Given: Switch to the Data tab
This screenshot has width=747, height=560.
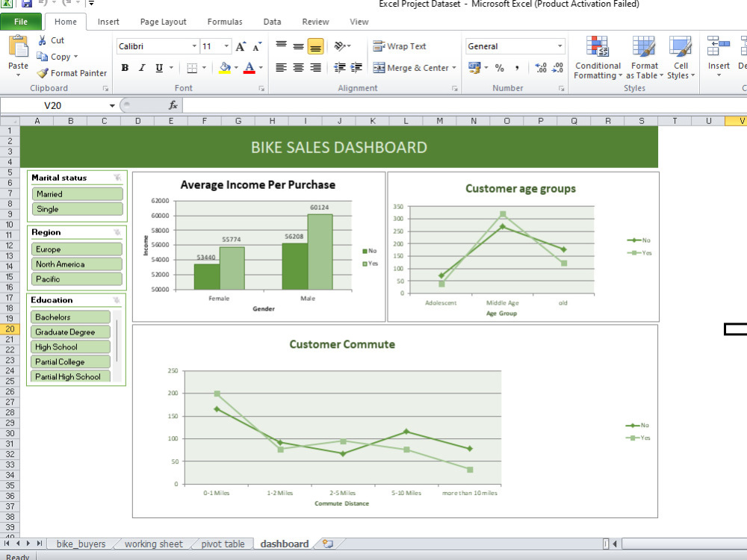Looking at the screenshot, I should pyautogui.click(x=272, y=22).
